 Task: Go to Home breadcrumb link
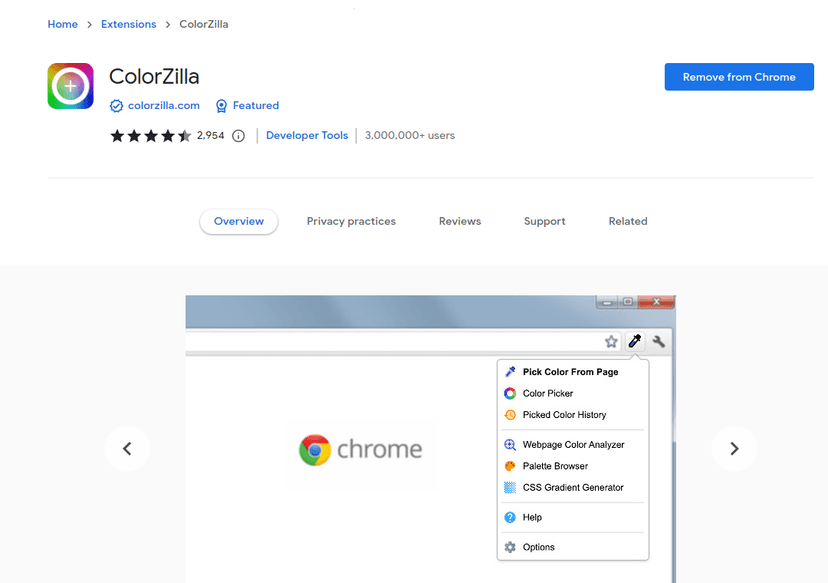pos(62,24)
